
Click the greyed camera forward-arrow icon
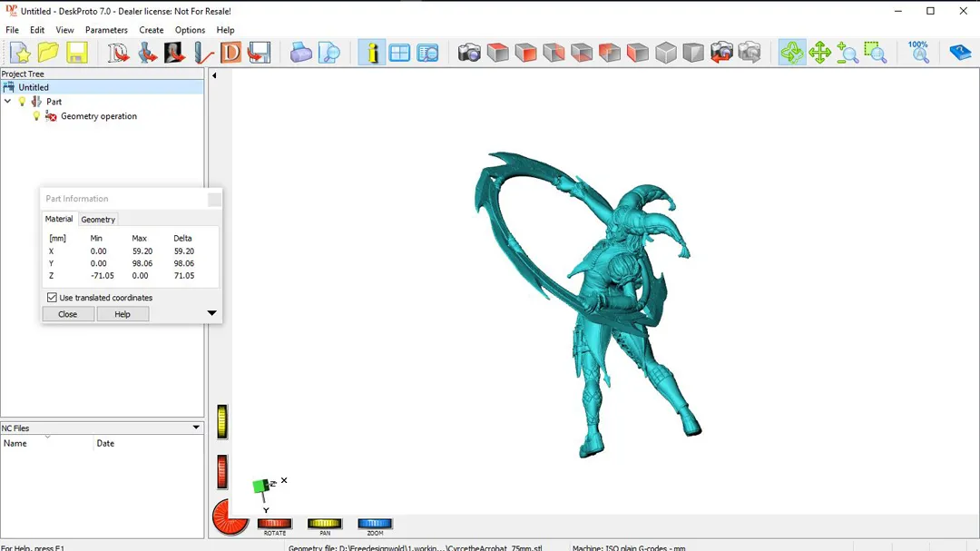click(x=750, y=54)
